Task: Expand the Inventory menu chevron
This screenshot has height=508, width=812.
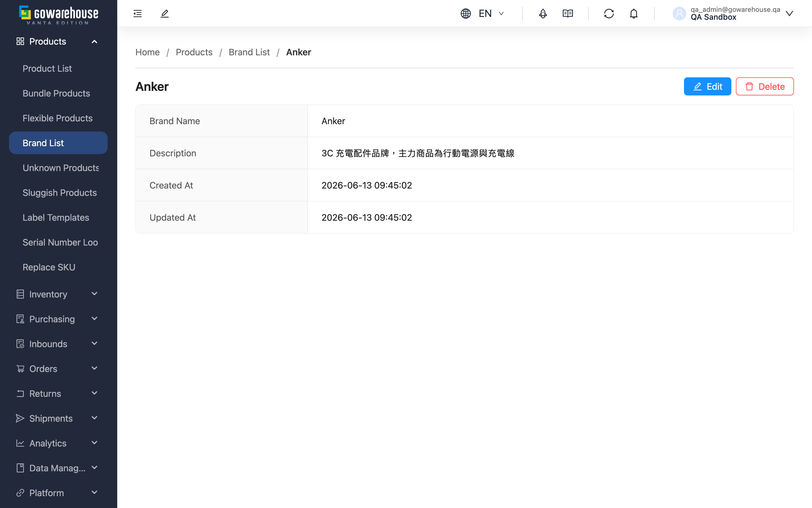Action: (x=94, y=294)
